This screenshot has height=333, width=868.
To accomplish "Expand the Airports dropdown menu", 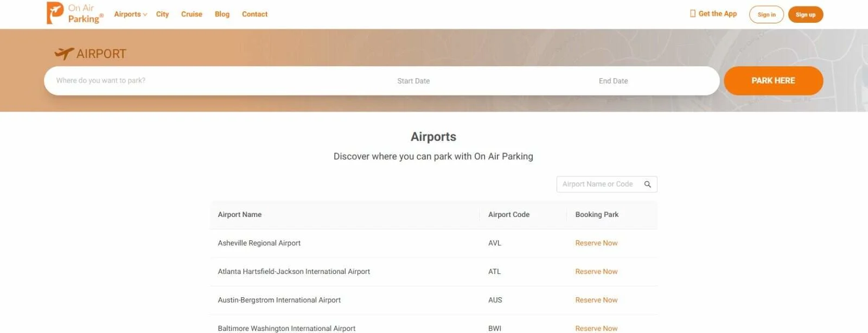I will [130, 14].
